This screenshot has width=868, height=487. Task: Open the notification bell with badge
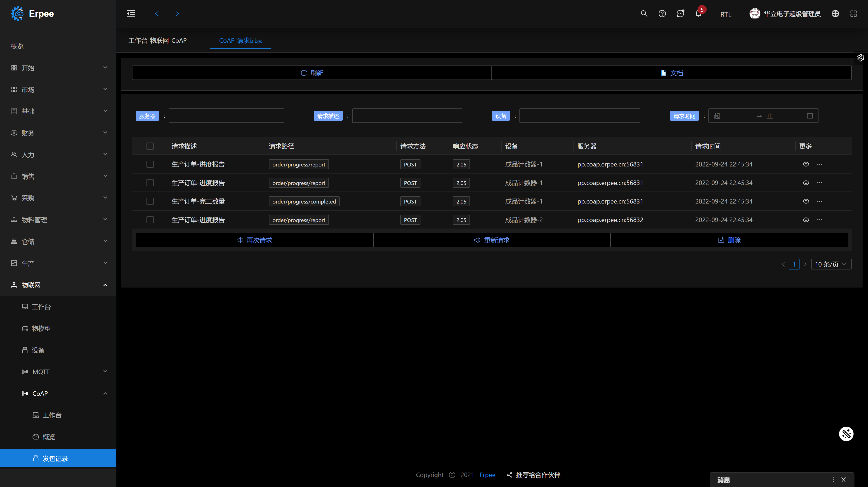698,14
